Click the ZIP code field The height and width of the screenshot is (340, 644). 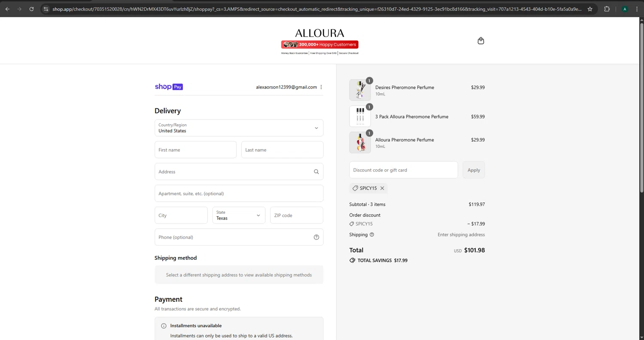297,215
